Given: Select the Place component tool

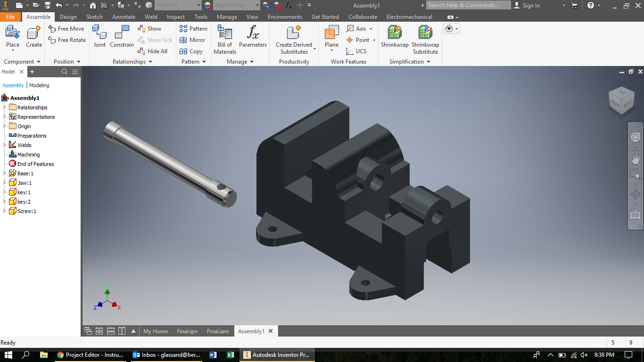Looking at the screenshot, I should 13,37.
